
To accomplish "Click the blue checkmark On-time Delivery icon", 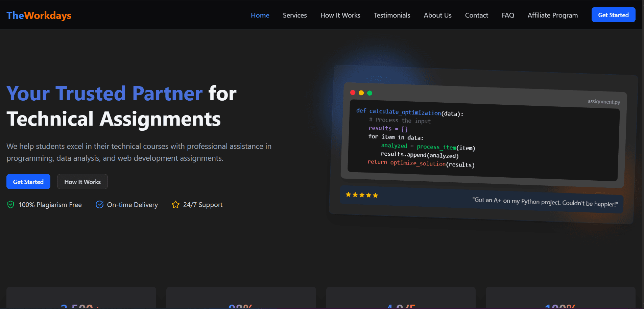I will 99,205.
